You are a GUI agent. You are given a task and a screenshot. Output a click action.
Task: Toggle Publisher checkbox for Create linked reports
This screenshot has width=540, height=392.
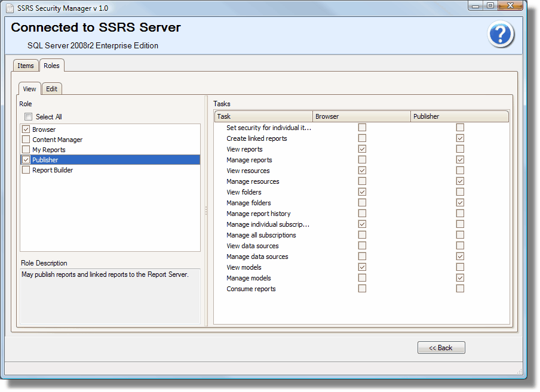click(x=460, y=138)
